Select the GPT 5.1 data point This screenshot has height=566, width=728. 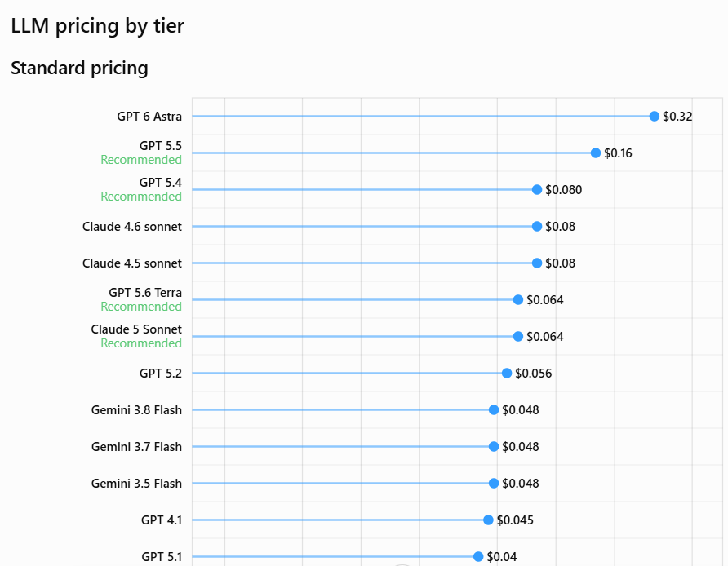(x=478, y=556)
